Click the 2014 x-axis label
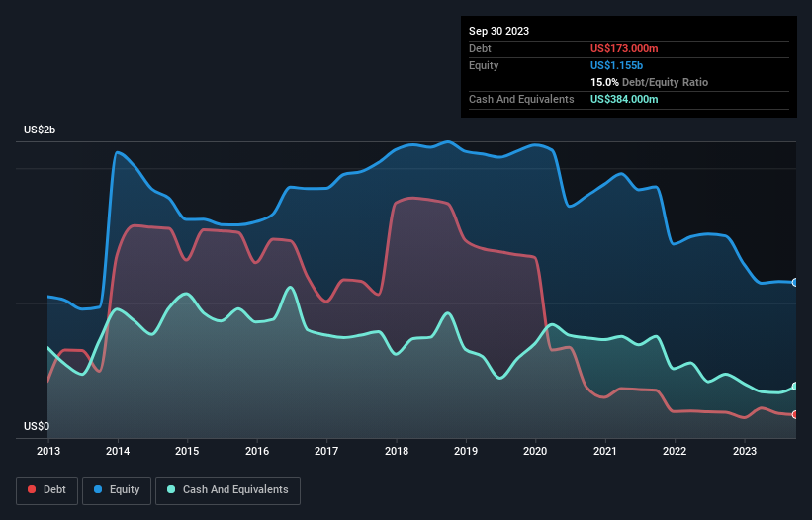 point(118,451)
